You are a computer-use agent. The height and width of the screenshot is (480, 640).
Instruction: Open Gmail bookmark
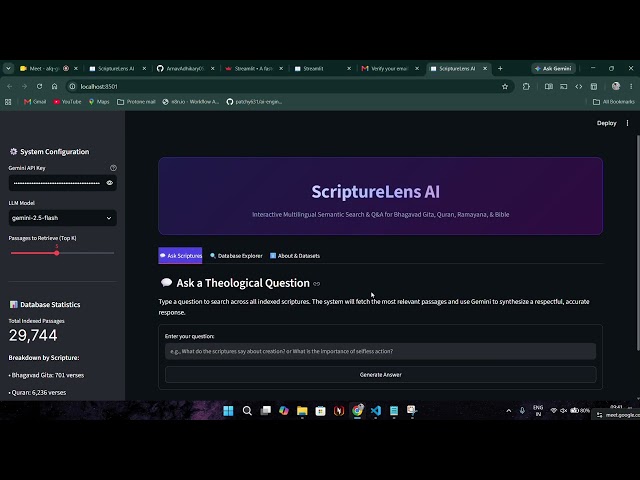(35, 102)
